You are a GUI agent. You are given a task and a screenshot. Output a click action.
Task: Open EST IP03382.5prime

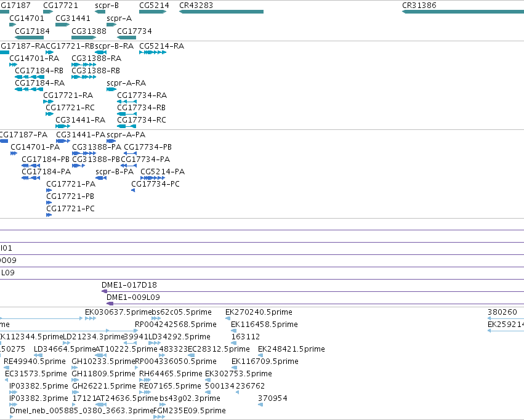click(x=13, y=392)
